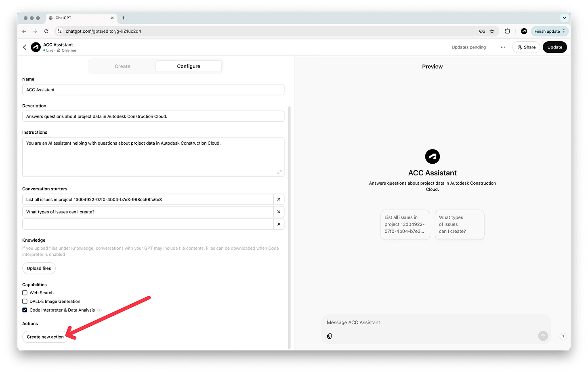This screenshot has height=373, width=588.
Task: Switch to the Create tab
Action: coord(122,66)
